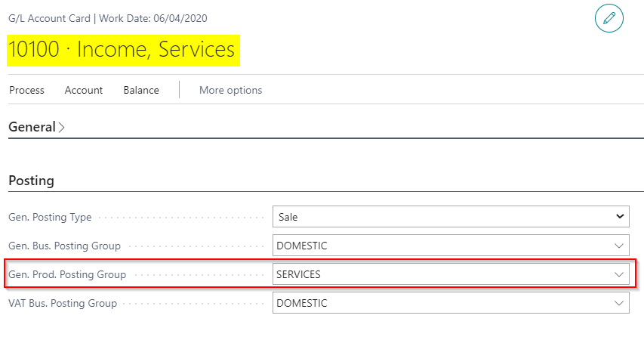644x337 pixels.
Task: Open the Process menu
Action: point(26,90)
